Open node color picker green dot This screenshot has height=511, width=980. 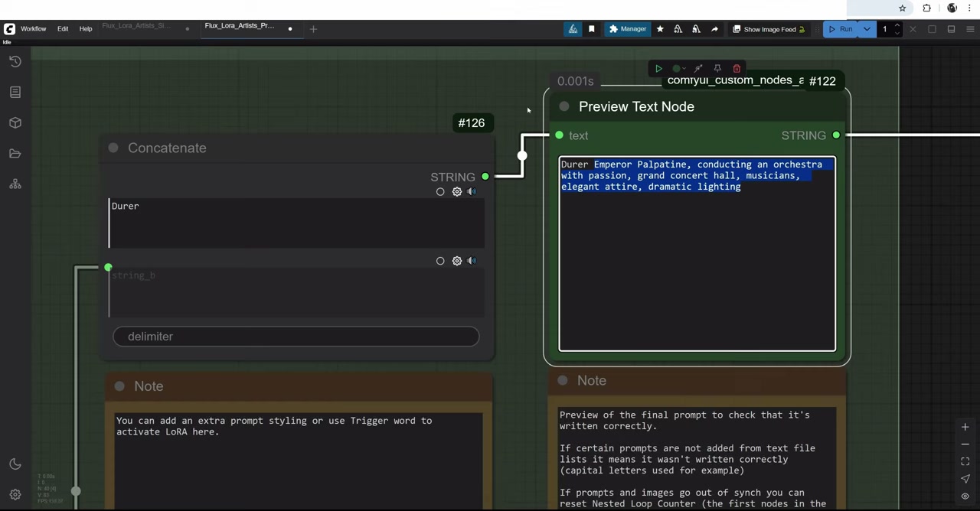click(x=678, y=69)
